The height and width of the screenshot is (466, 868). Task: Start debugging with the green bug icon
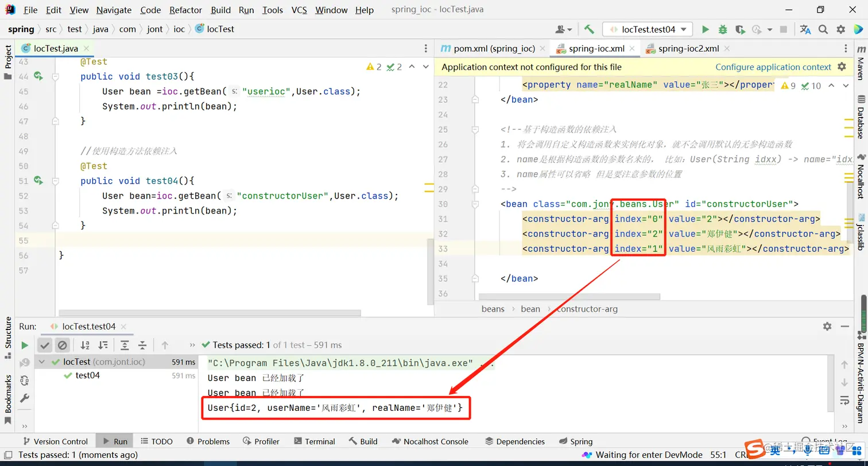pyautogui.click(x=723, y=29)
